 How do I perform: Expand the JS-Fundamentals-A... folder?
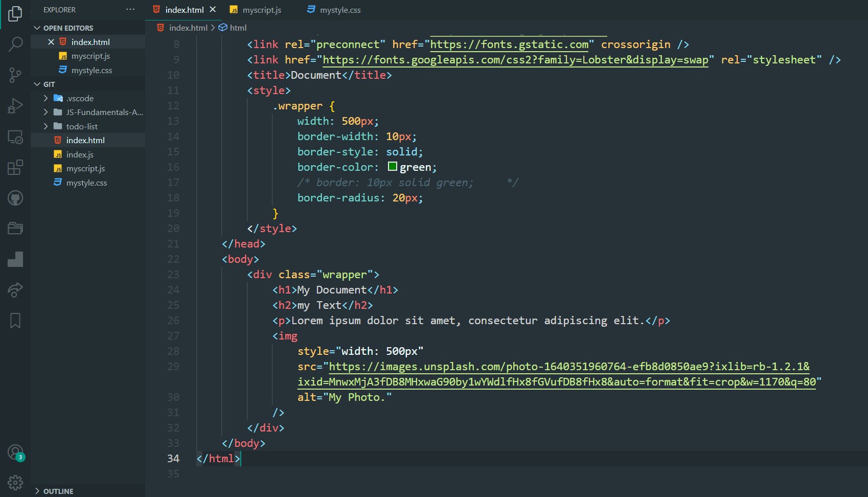point(104,112)
